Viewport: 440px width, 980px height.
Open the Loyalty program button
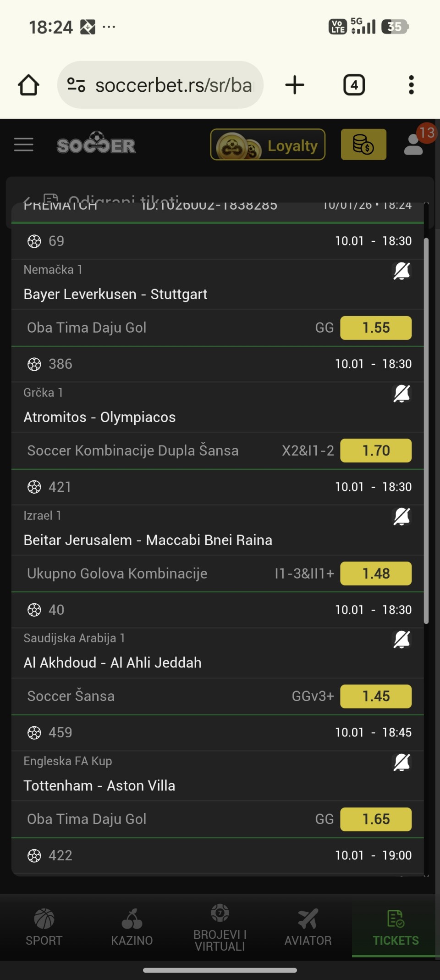[x=268, y=145]
